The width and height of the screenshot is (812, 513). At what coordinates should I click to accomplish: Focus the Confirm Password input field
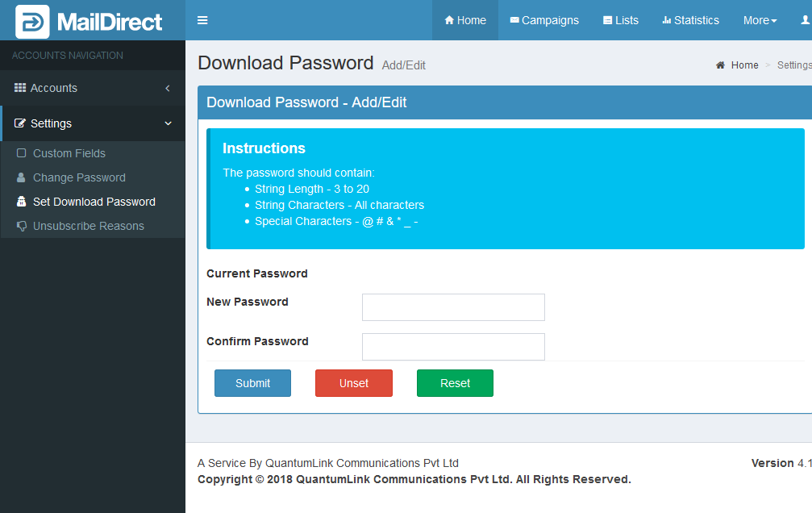tap(453, 347)
